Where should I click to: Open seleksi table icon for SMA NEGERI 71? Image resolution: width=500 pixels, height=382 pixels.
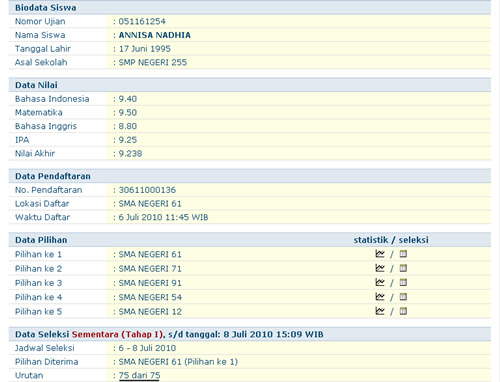tap(403, 268)
